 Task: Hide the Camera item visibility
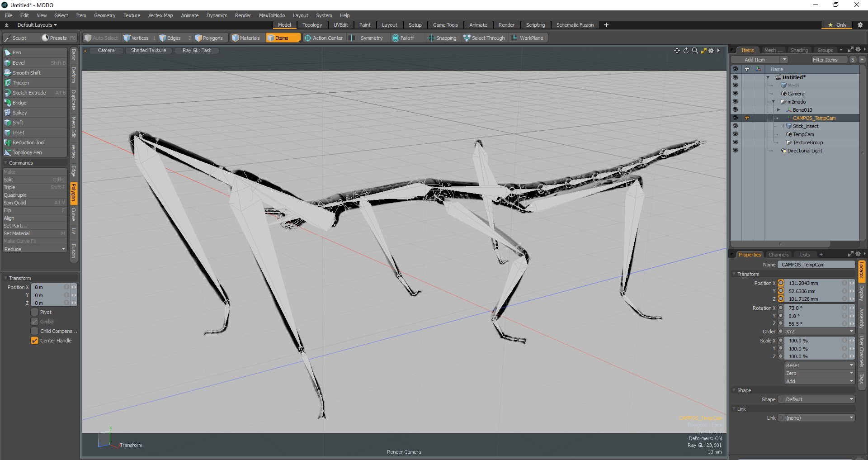[x=735, y=94]
